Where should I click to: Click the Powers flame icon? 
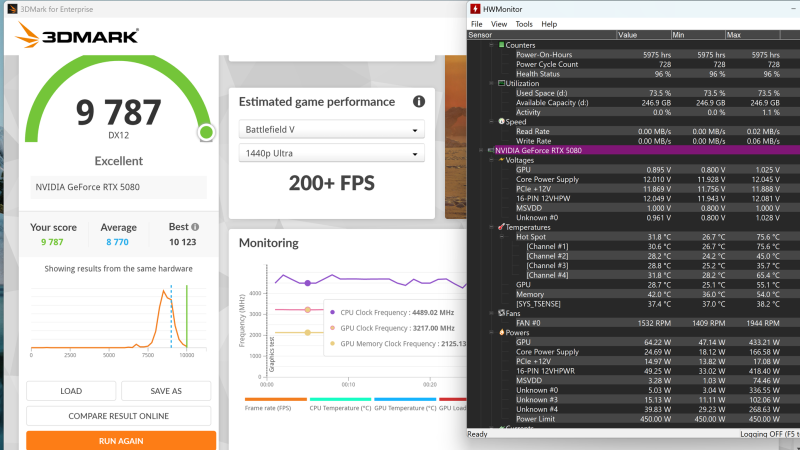(501, 332)
